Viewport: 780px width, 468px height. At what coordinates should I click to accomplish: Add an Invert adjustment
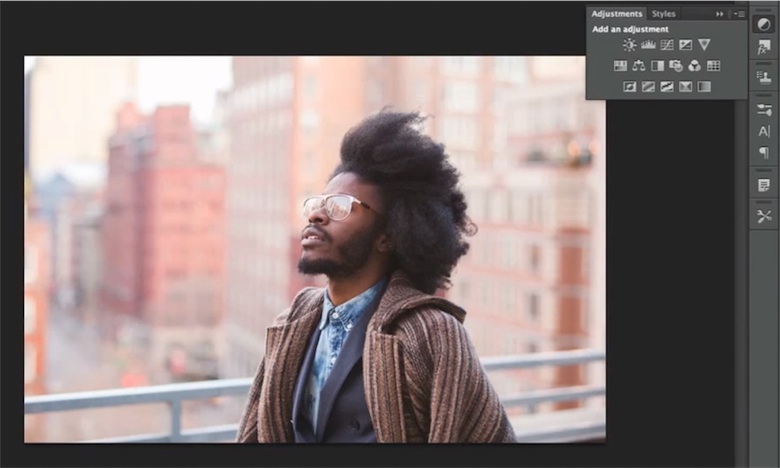click(x=629, y=87)
